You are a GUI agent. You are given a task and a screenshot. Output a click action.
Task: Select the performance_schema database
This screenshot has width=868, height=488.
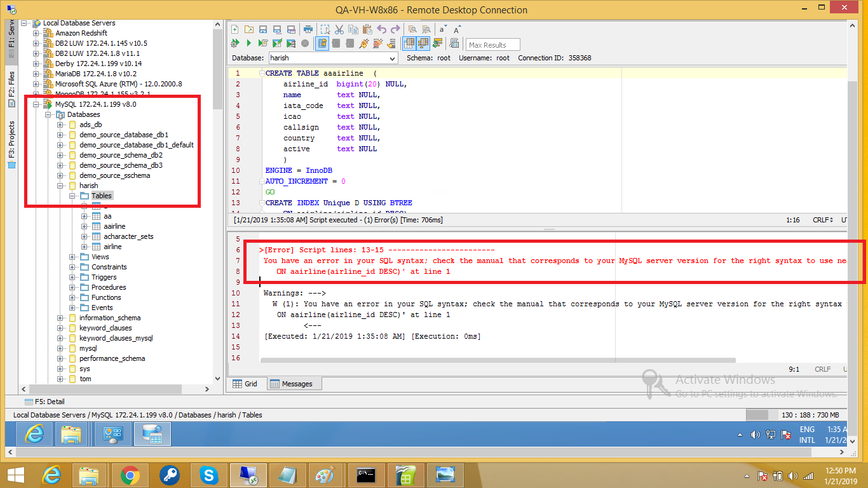[112, 358]
